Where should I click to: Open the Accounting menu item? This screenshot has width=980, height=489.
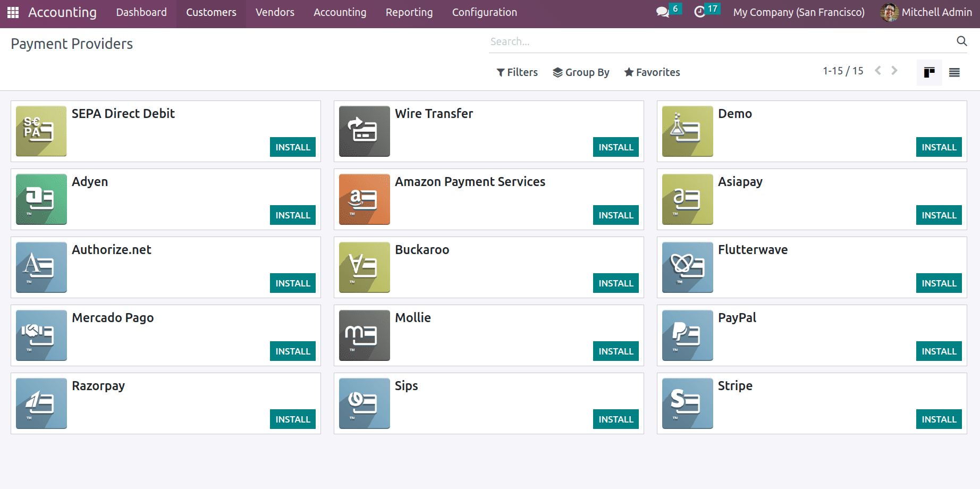pyautogui.click(x=340, y=12)
